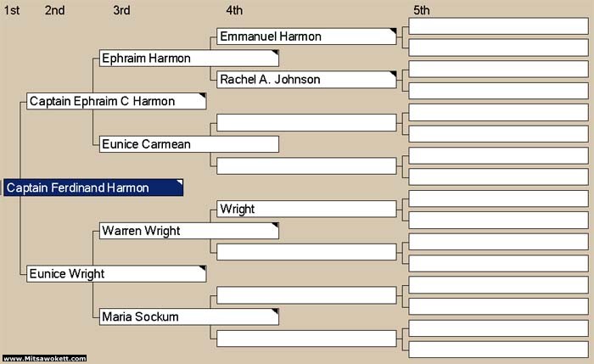
Task: Click the corner marker on Eunice Wright box
Action: (x=203, y=269)
